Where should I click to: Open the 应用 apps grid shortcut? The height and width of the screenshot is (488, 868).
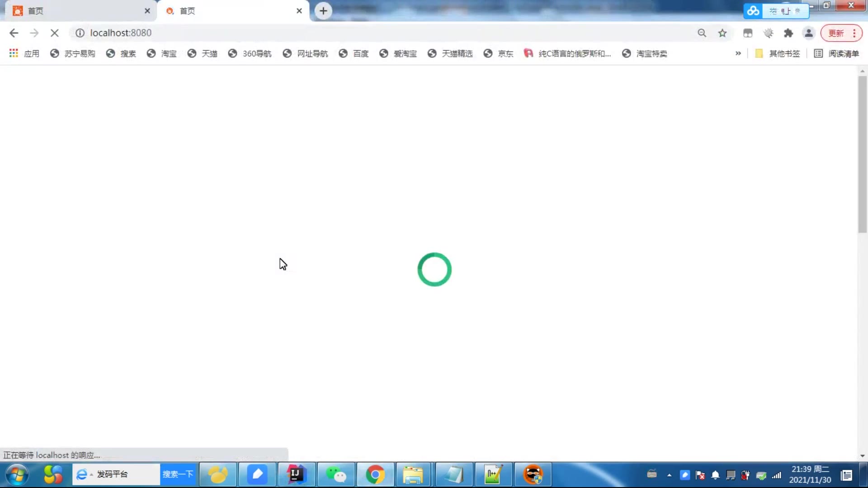coord(24,53)
